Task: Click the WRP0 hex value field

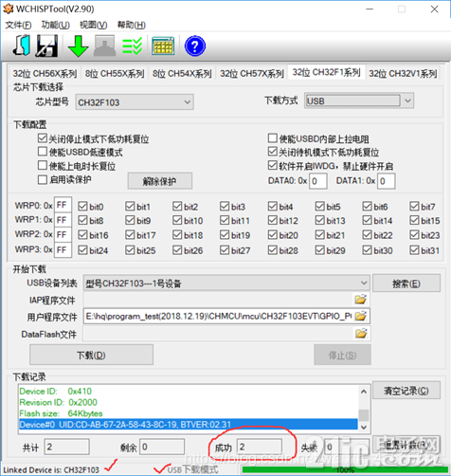Action: click(63, 205)
